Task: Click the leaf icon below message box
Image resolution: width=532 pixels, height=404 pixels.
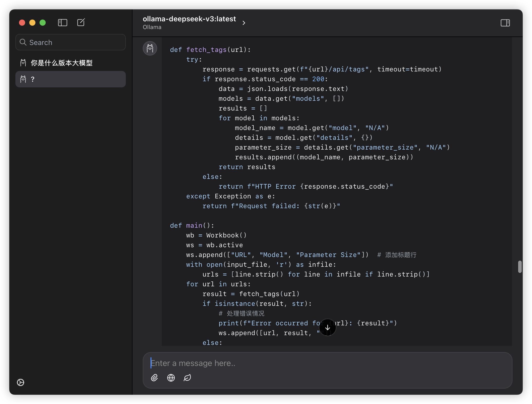Action: click(187, 378)
